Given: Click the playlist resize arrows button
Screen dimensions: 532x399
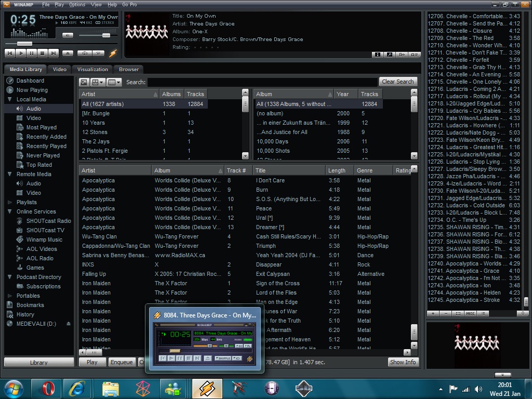Looking at the screenshot, I should pyautogui.click(x=523, y=313).
